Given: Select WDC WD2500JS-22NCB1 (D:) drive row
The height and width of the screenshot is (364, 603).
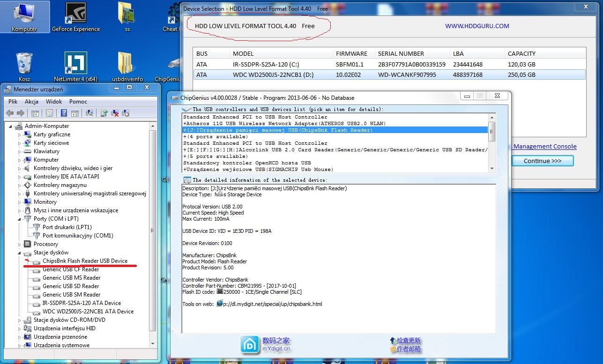Looking at the screenshot, I should 389,74.
